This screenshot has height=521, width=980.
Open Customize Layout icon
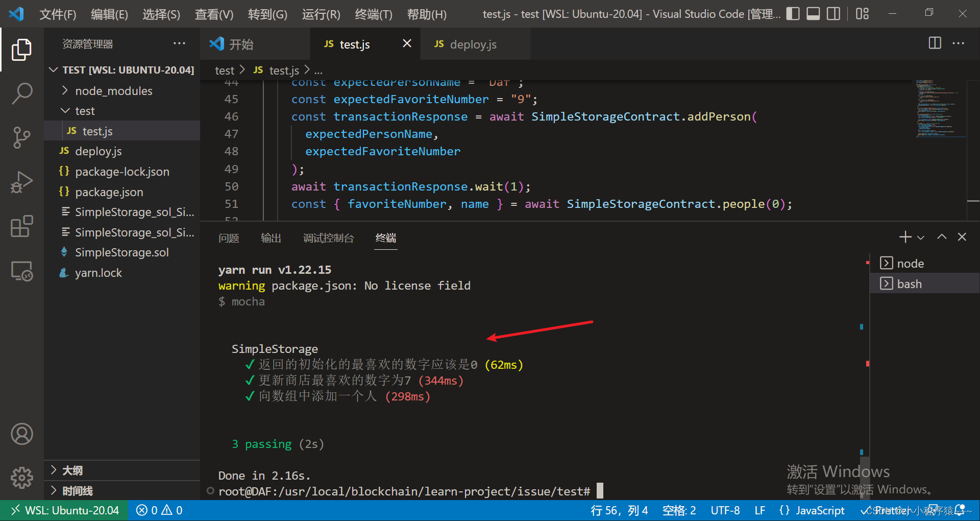pyautogui.click(x=862, y=14)
